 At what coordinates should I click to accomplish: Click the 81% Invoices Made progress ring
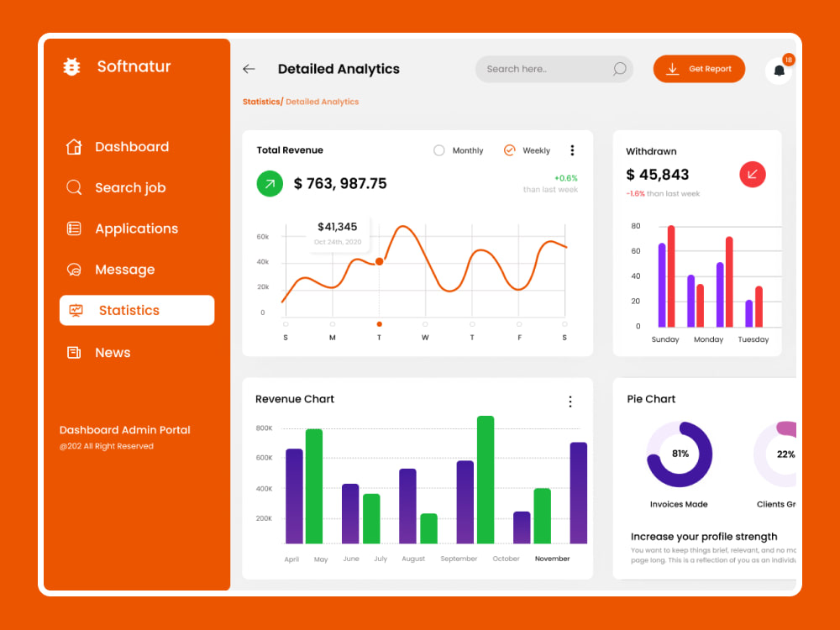(x=679, y=454)
